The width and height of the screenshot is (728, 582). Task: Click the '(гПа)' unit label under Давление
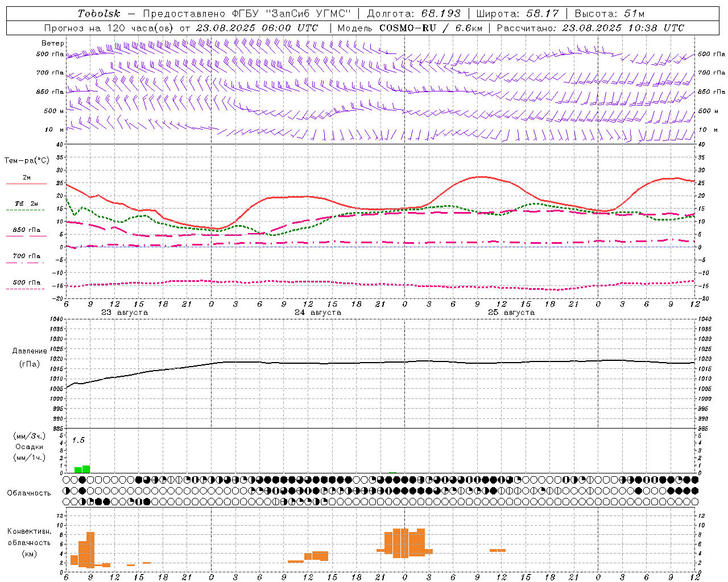pos(30,364)
